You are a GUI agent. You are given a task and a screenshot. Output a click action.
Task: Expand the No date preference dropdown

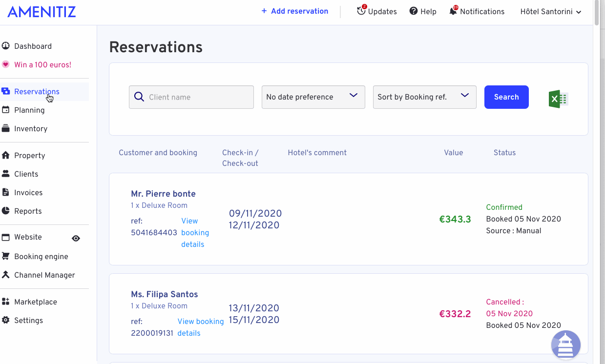click(x=313, y=97)
